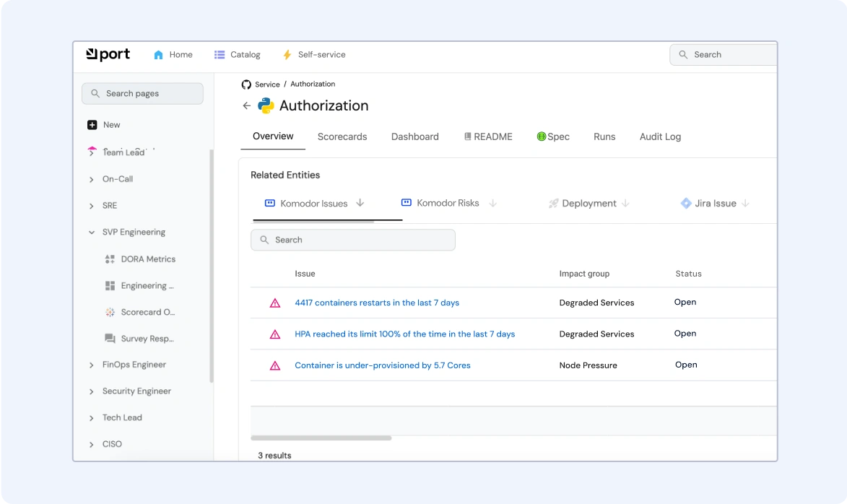
Task: Click Node Pressure impact group cell
Action: 588,365
